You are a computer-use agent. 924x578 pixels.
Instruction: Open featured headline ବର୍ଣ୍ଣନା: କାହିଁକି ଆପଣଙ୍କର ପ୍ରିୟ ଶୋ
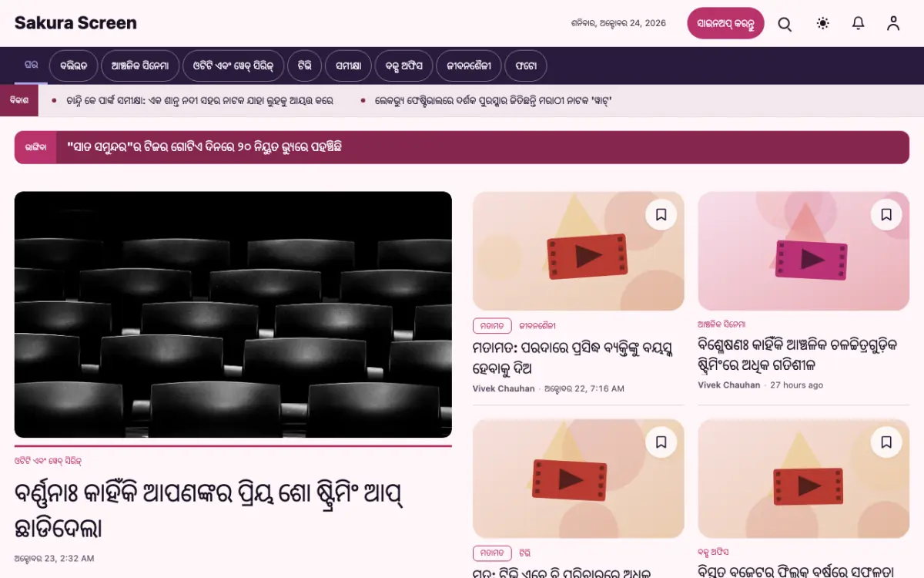tap(209, 510)
